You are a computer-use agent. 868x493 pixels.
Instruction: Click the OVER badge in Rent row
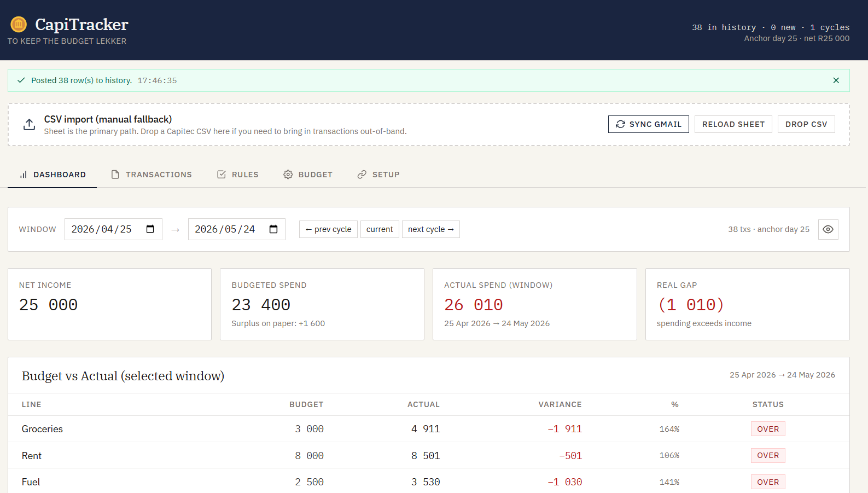pyautogui.click(x=768, y=455)
